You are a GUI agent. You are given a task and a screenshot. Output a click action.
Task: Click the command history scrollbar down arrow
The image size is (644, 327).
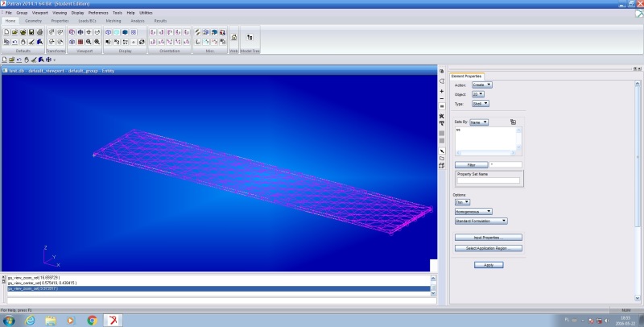[433, 293]
